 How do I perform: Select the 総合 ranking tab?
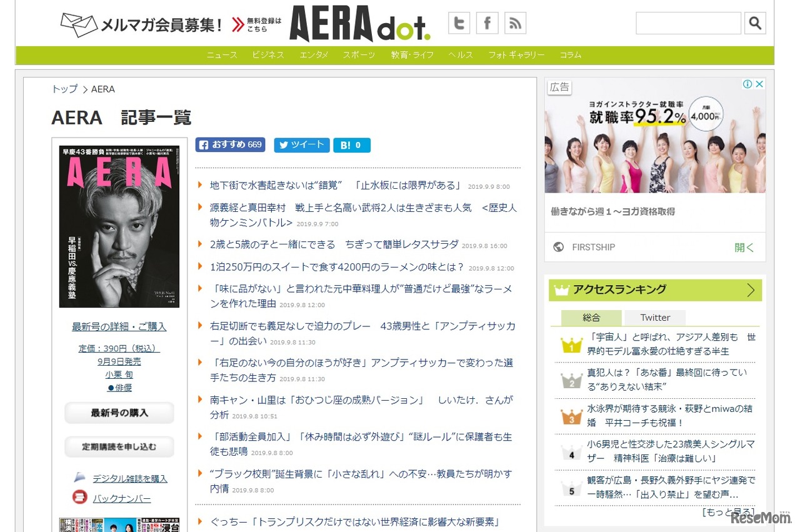pos(591,318)
